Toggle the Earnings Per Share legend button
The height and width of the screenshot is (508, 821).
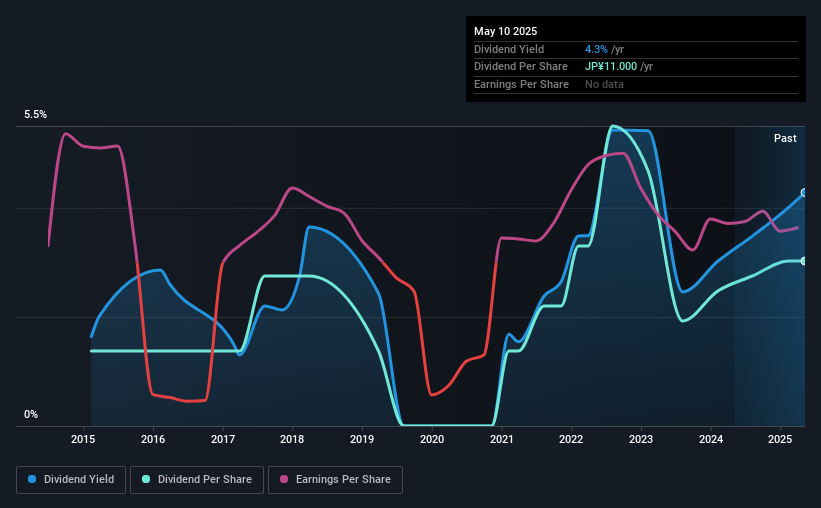[335, 480]
